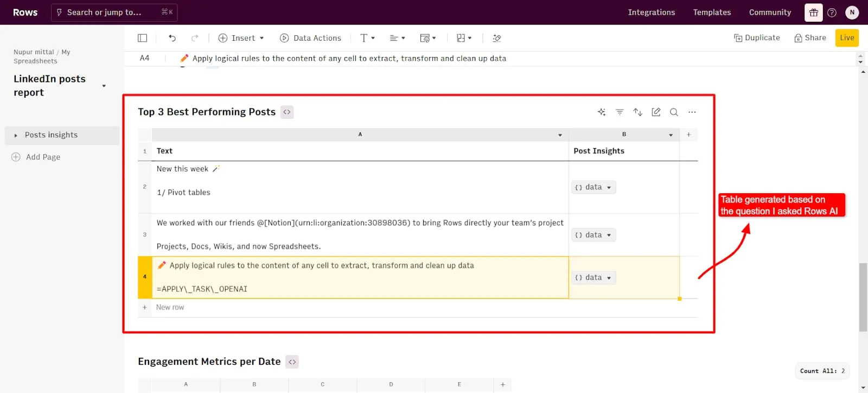Click the Duplicate button
Screen dimensions: 868x393
[x=757, y=38]
